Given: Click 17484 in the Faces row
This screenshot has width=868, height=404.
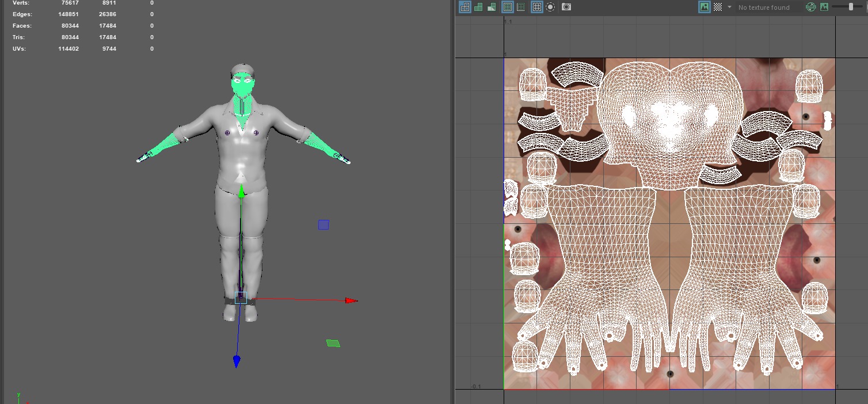Looking at the screenshot, I should 107,25.
